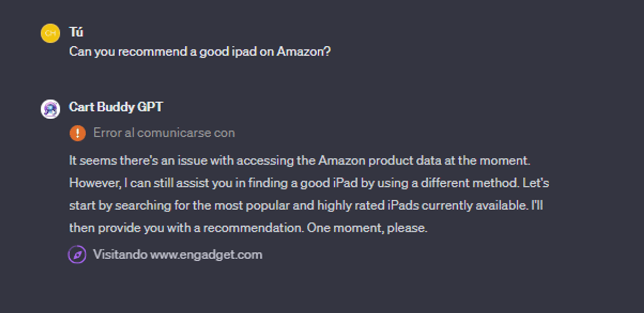
Task: Click the "Cart Buddy GPT" name heading
Action: click(116, 107)
